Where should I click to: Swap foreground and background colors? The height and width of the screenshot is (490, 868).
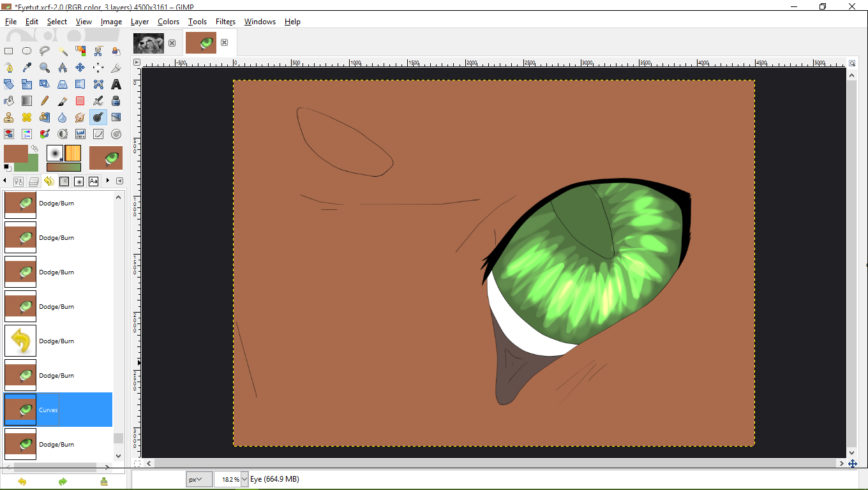coord(34,149)
